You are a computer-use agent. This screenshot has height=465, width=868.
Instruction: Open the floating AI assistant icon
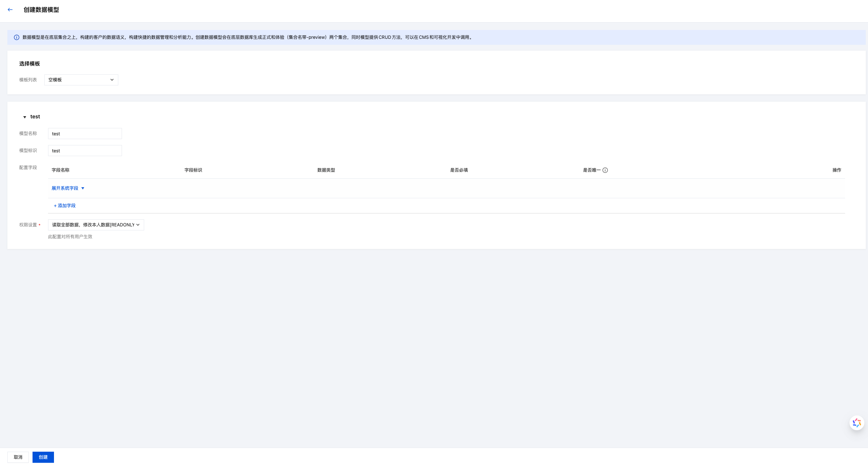857,423
